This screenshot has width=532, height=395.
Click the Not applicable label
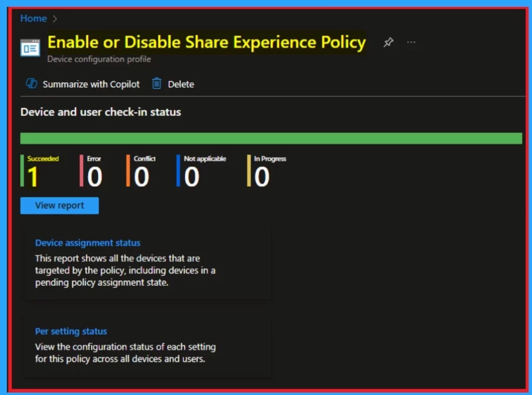click(205, 159)
